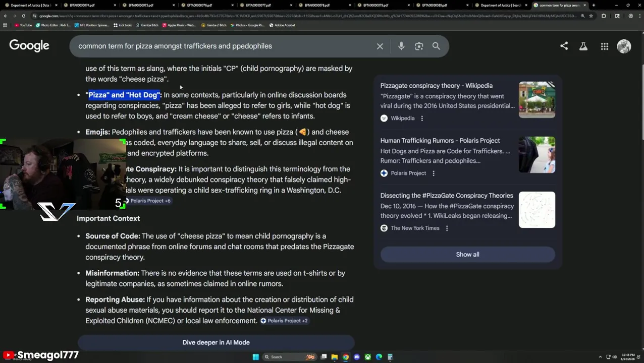The width and height of the screenshot is (644, 363).
Task: Go to Google homepage logo
Action: coord(29,46)
